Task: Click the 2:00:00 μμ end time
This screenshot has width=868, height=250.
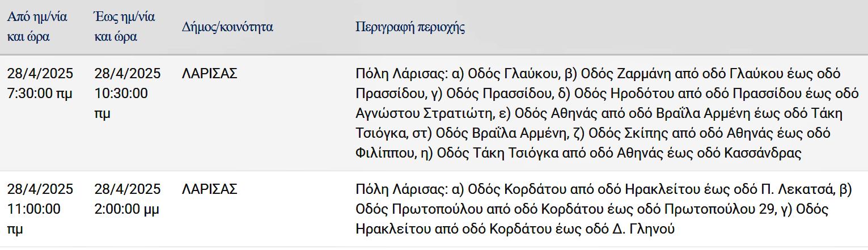Action: 127,209
